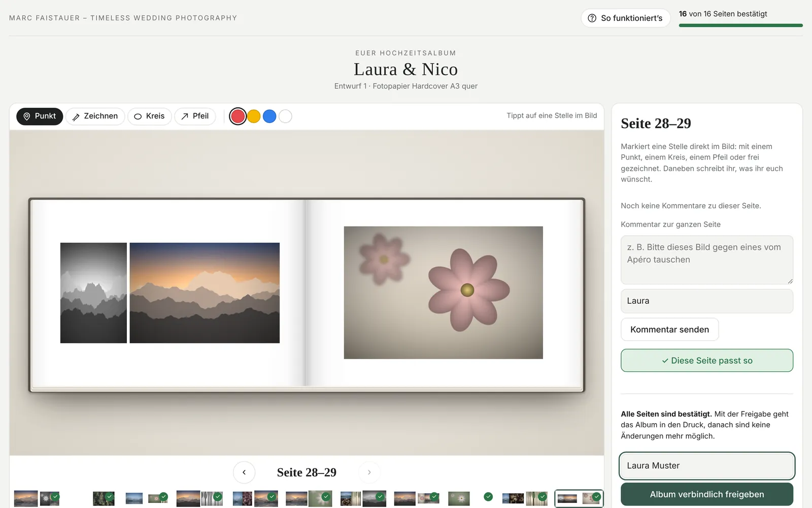The width and height of the screenshot is (812, 508).
Task: Select the Zeichnen pencil tool
Action: (x=95, y=116)
